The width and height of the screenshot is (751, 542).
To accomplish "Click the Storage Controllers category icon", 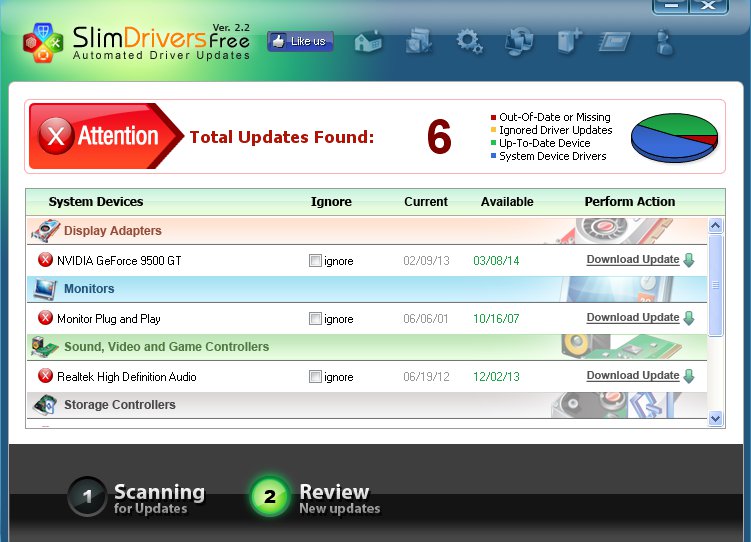I will tap(46, 405).
